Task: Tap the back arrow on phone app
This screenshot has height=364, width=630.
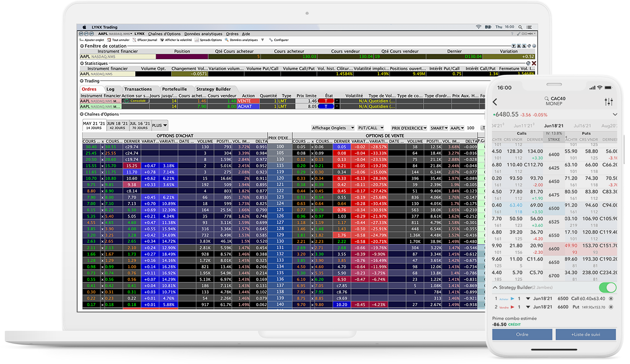Action: (495, 102)
